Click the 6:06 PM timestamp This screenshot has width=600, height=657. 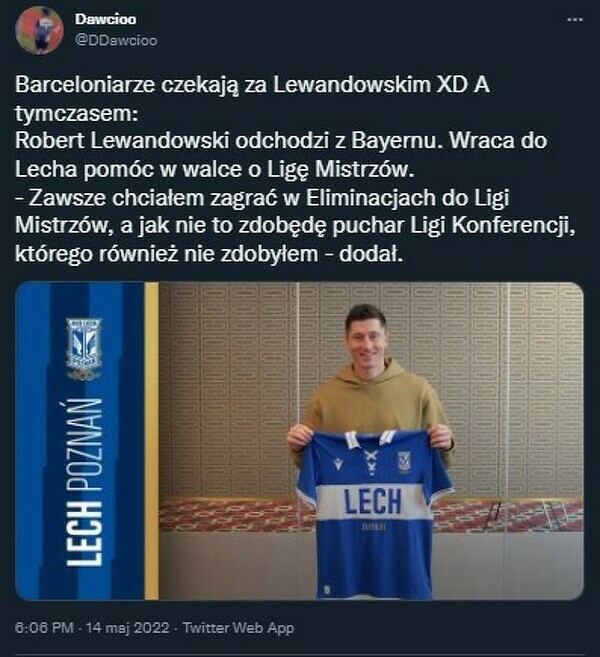tap(44, 628)
